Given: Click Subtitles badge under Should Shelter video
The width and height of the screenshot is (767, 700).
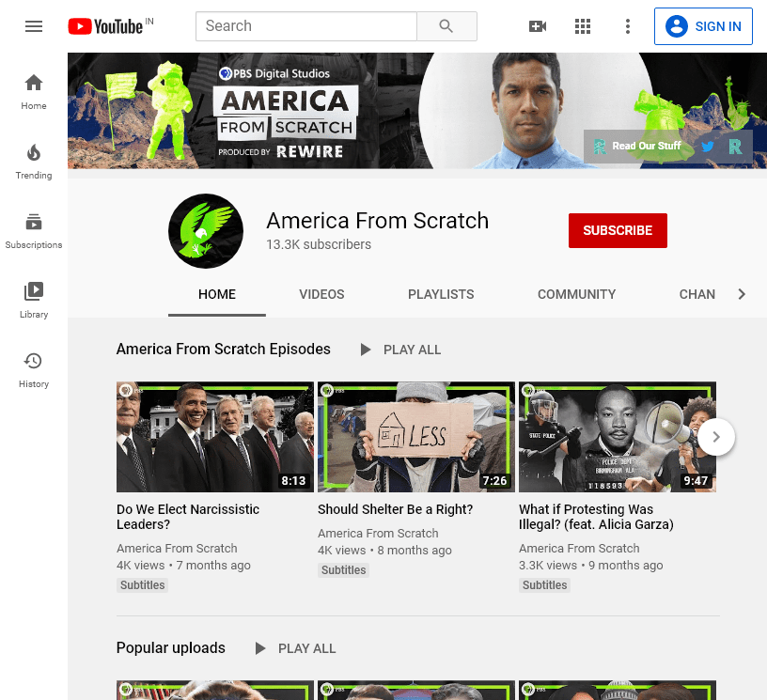Looking at the screenshot, I should click(x=343, y=570).
